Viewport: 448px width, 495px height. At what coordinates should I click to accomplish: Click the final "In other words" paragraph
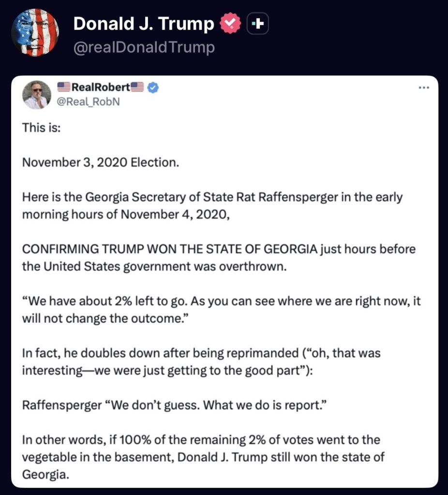[203, 456]
